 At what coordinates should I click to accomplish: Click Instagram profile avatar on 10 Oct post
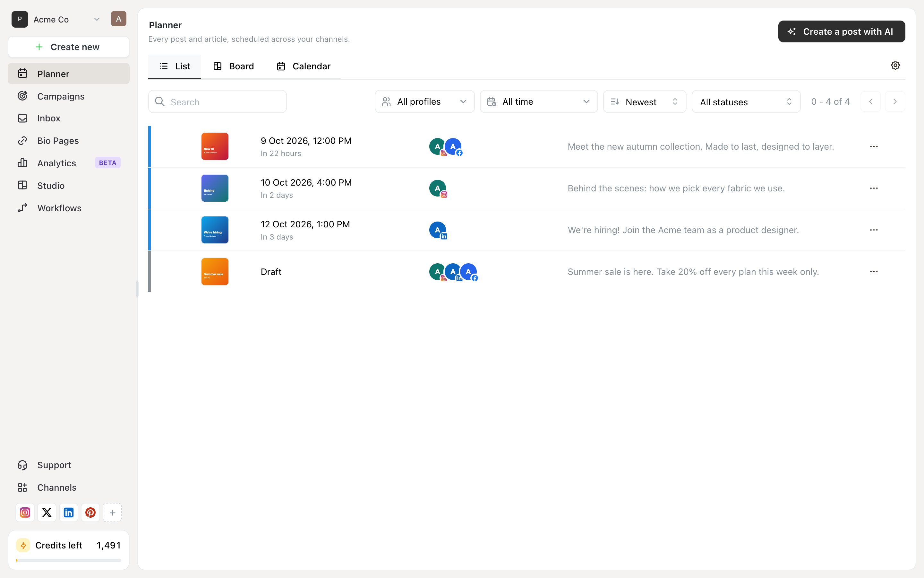click(438, 188)
